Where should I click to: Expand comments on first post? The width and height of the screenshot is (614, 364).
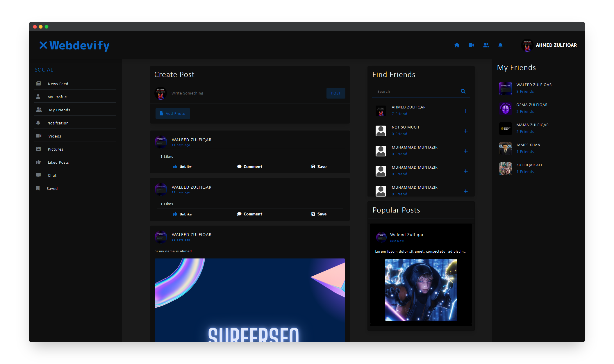pyautogui.click(x=249, y=167)
